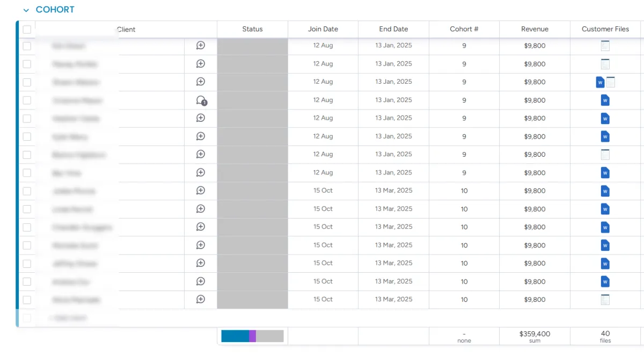644x356 pixels.
Task: Open the COHORT group title
Action: click(55, 10)
